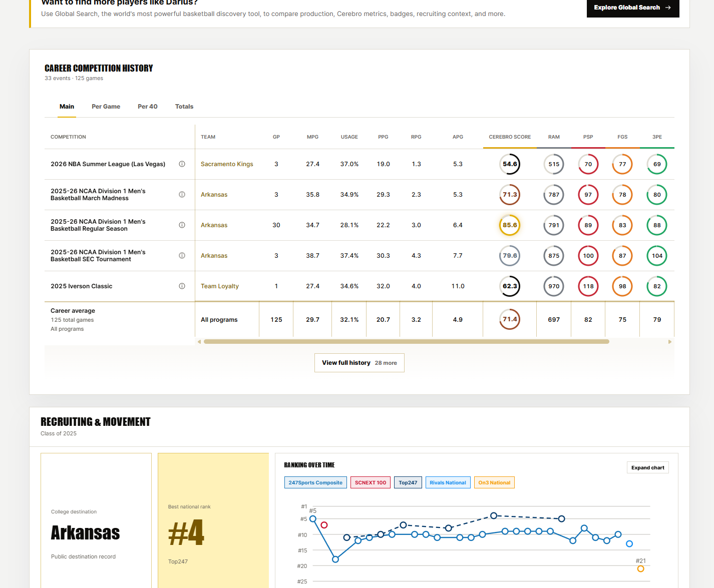Viewport: 714px width, 588px height.
Task: Click the Explore Global Search button
Action: click(x=633, y=8)
